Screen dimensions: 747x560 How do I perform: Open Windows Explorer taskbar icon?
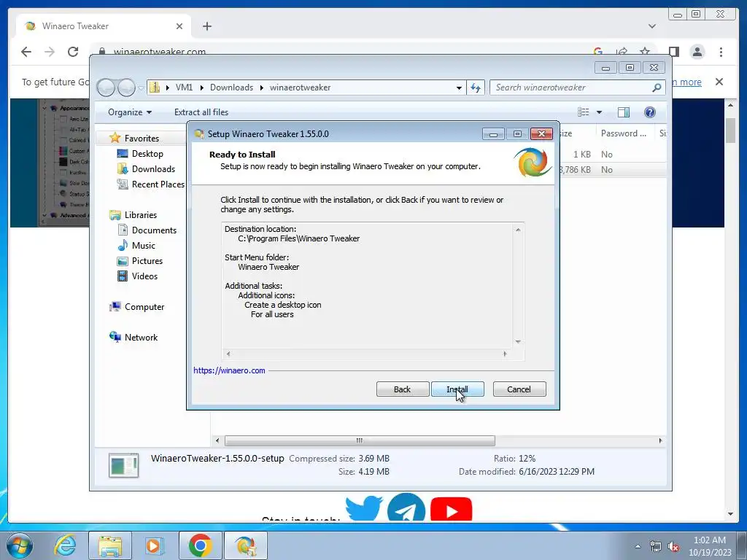tap(110, 545)
